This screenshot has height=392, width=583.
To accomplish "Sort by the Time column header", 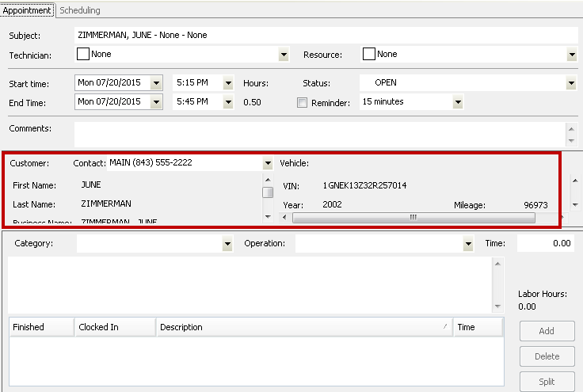I will pos(478,327).
